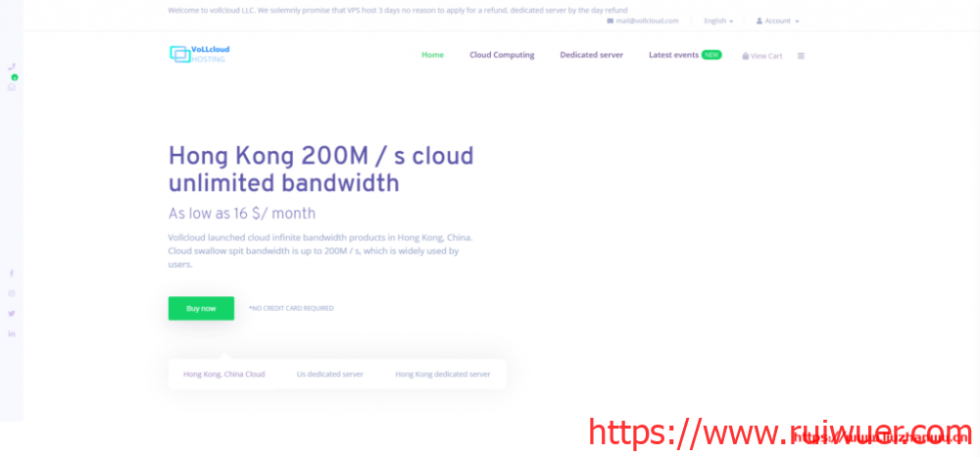
Task: Click the View Cart bag icon
Action: click(x=746, y=56)
